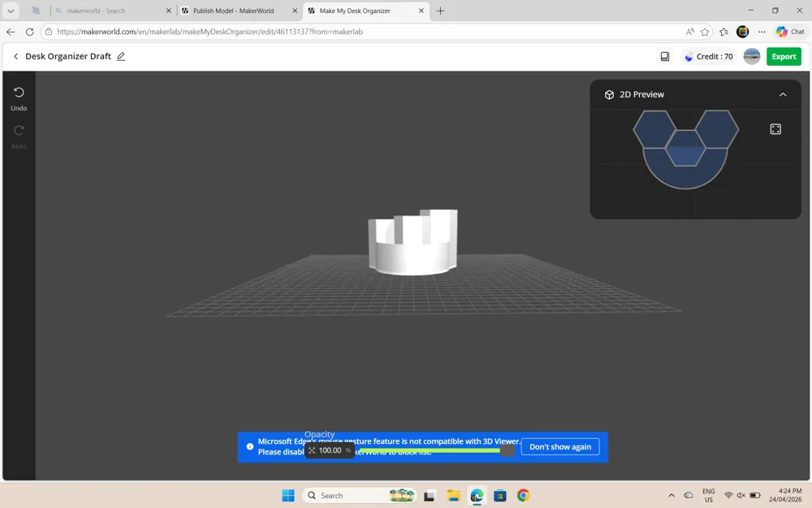Open Copilot Chat
The height and width of the screenshot is (508, 812).
tap(790, 32)
